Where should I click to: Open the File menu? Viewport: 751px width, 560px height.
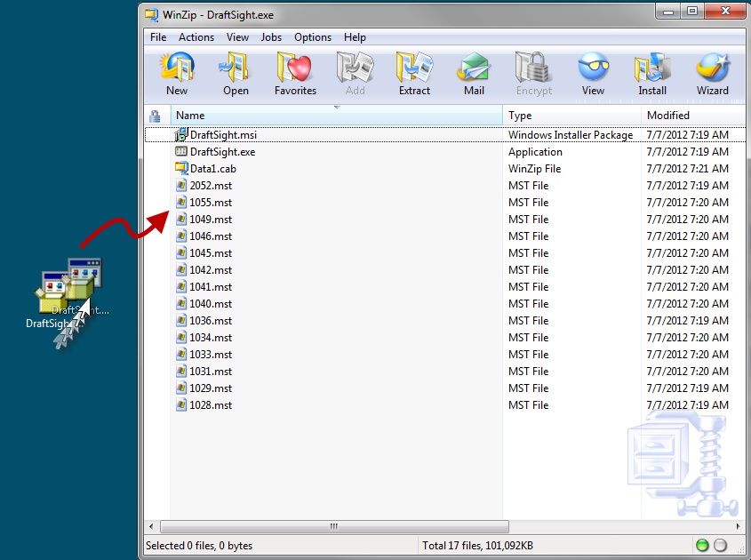[158, 37]
